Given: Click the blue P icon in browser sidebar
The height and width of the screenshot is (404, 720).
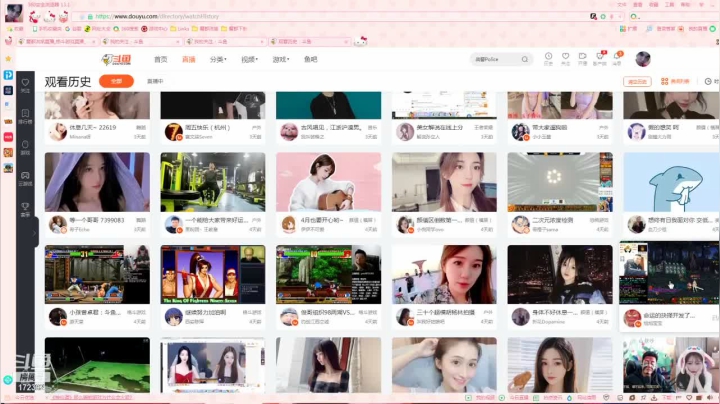Looking at the screenshot, I should click(8, 75).
